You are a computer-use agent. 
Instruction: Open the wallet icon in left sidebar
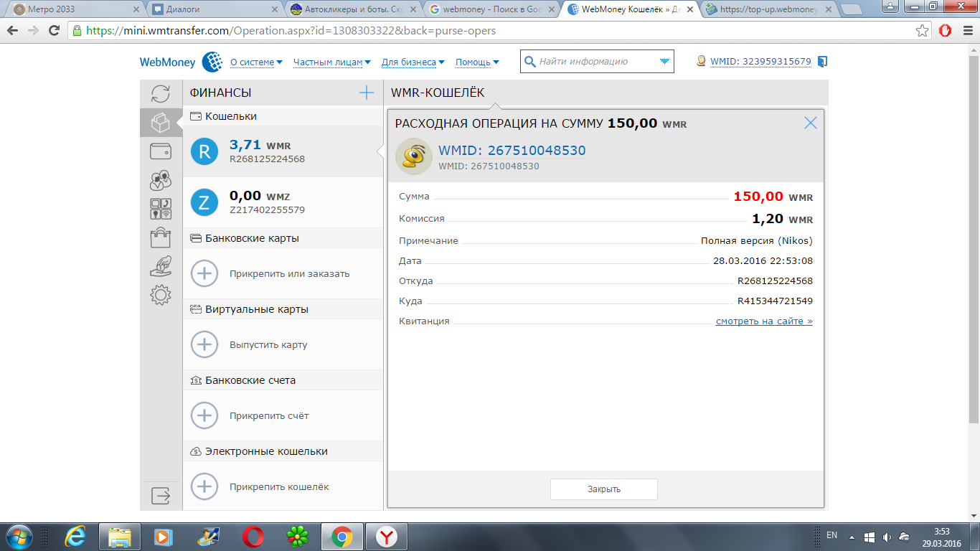pos(161,151)
